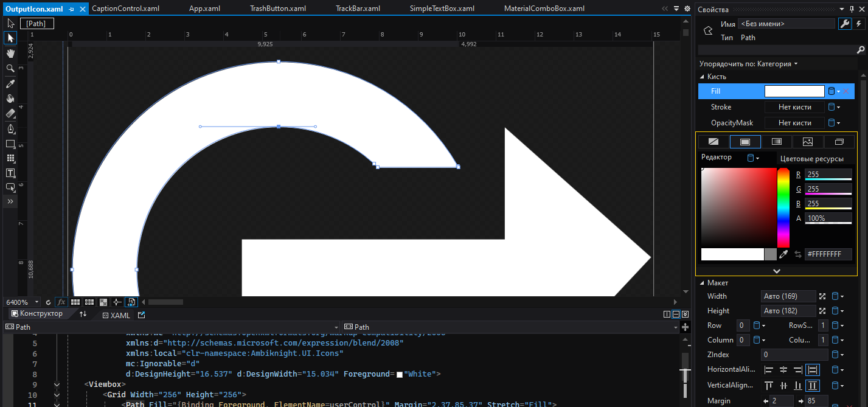Select the Paint Bucket tool
The height and width of the screenshot is (407, 868).
point(10,99)
